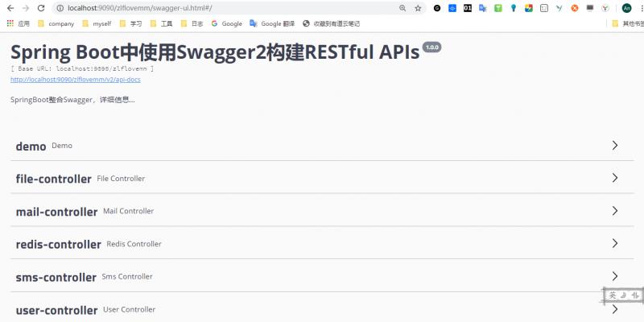Click the black 01 extension icon

(x=468, y=8)
